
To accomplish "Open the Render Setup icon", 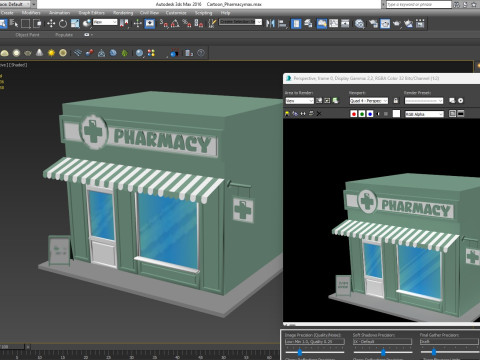I will click(x=373, y=23).
